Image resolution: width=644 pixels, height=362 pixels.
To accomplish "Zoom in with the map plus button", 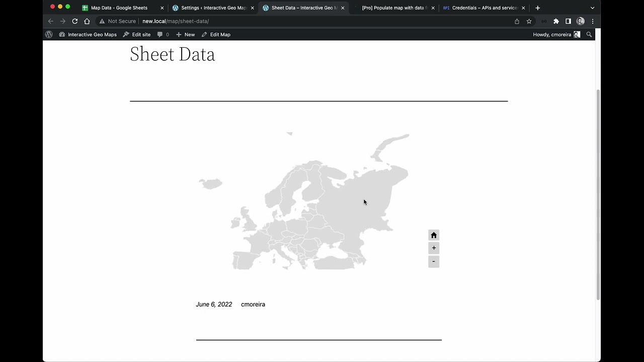I will pyautogui.click(x=434, y=248).
